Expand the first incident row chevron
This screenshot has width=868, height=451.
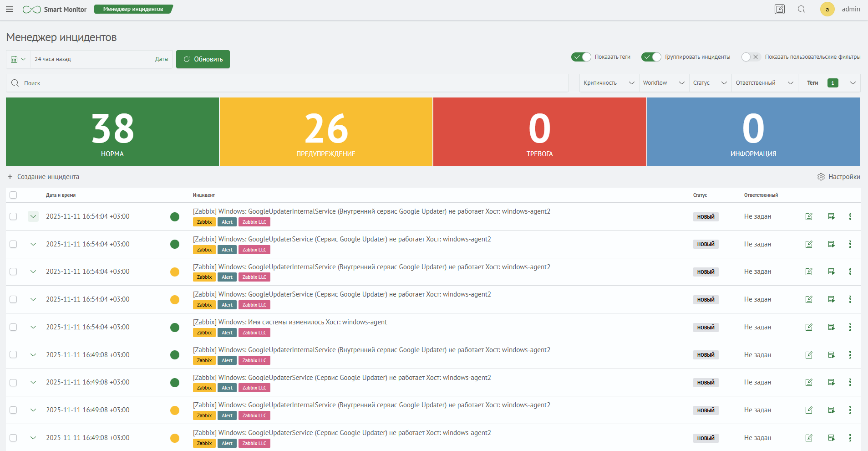pyautogui.click(x=33, y=216)
